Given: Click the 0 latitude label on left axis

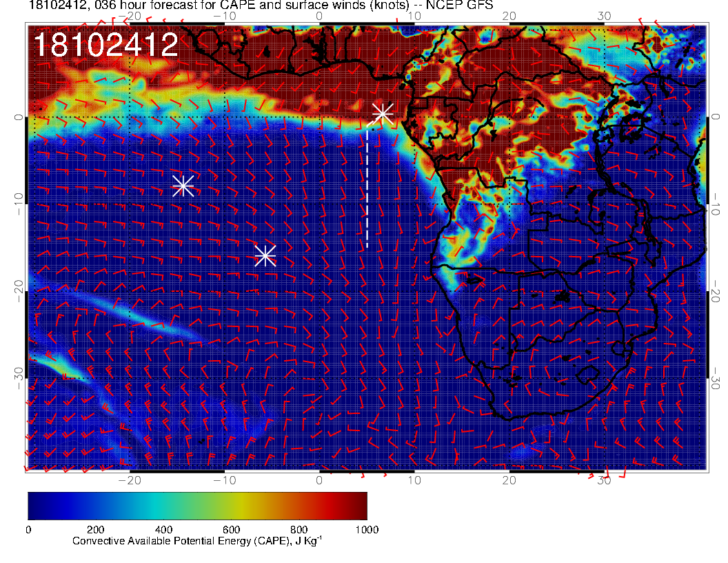Looking at the screenshot, I should coord(19,118).
